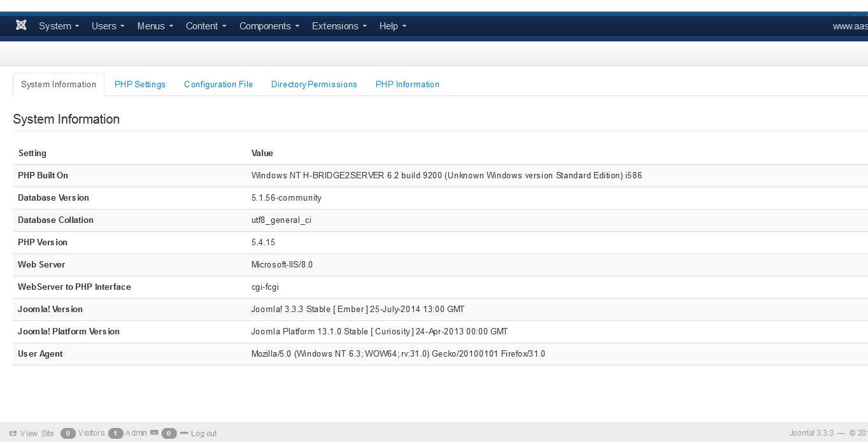Click the cgi-fcgi value
The height and width of the screenshot is (442, 868).
coord(265,287)
